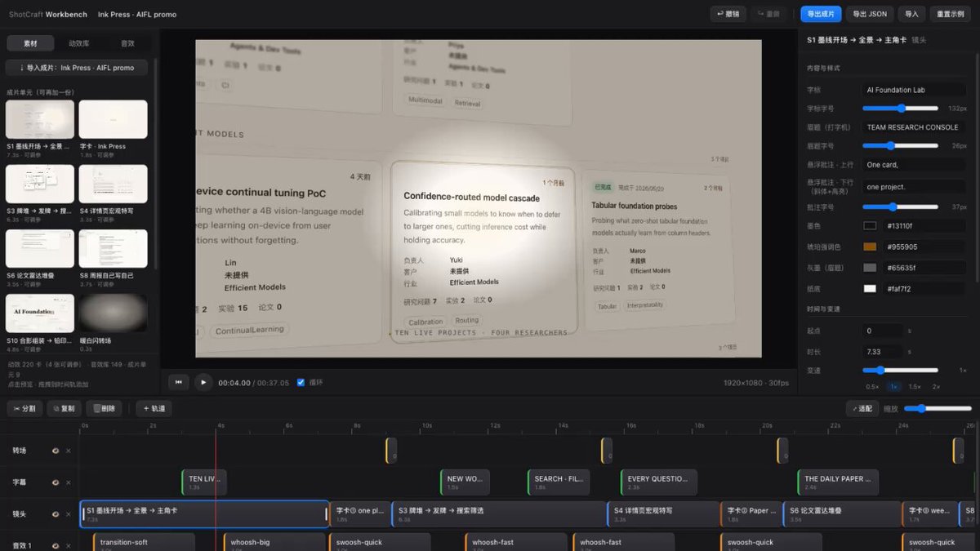Add a track with + 轨道
Image resolution: width=980 pixels, height=551 pixels.
pos(154,408)
